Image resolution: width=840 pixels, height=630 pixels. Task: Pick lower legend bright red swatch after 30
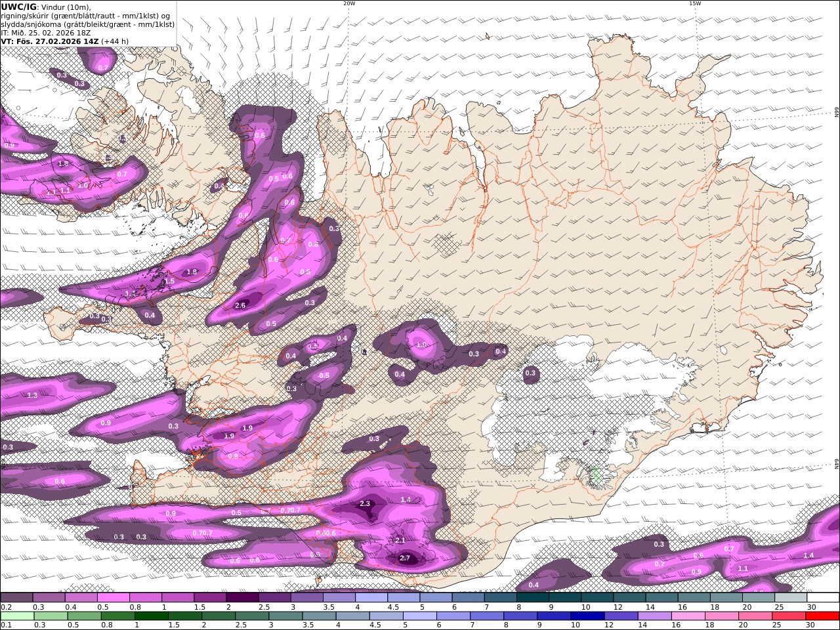(x=822, y=616)
